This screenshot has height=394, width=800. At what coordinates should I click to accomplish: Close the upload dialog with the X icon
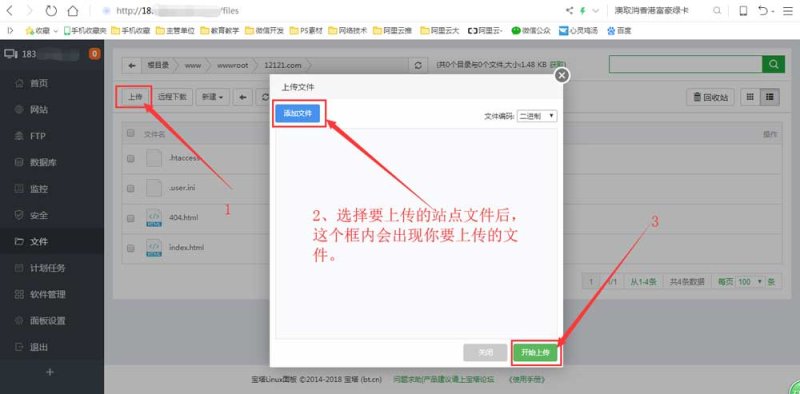562,76
